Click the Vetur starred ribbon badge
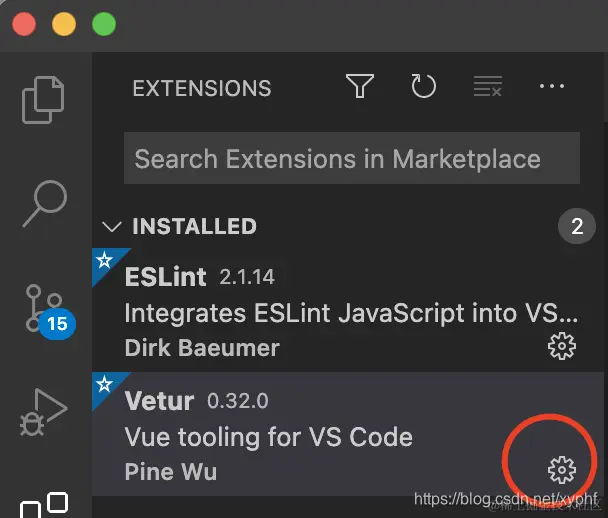 102,384
